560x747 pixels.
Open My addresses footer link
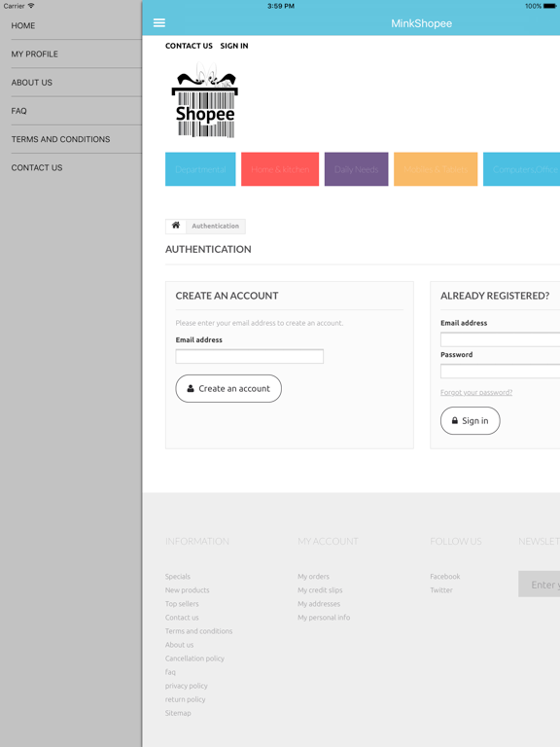coord(319,604)
